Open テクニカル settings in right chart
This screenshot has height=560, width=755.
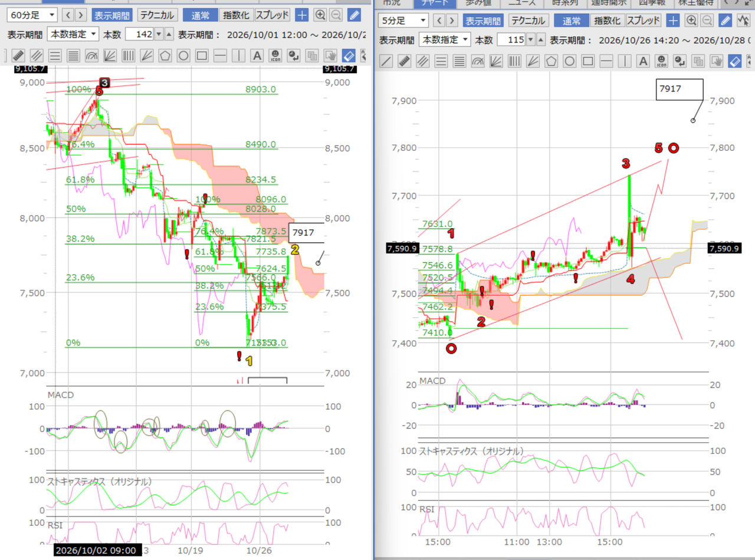[x=528, y=21]
